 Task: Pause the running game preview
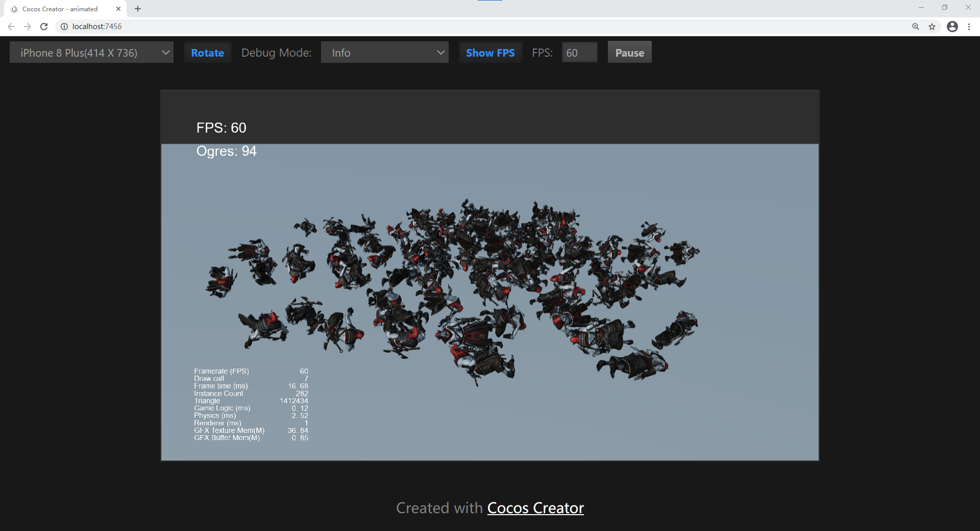pyautogui.click(x=629, y=53)
